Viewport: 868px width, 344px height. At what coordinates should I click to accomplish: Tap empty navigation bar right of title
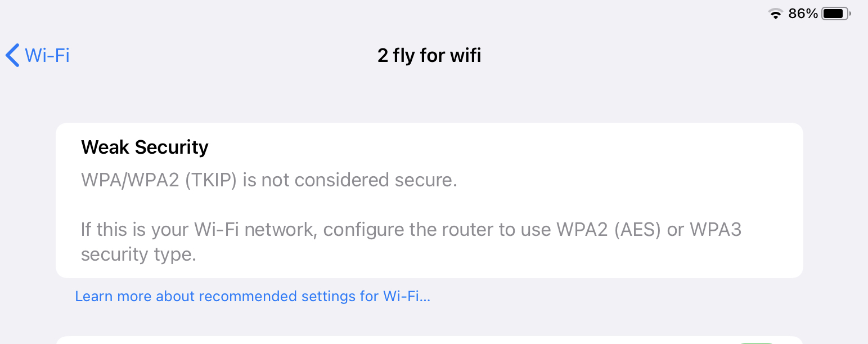(x=647, y=55)
